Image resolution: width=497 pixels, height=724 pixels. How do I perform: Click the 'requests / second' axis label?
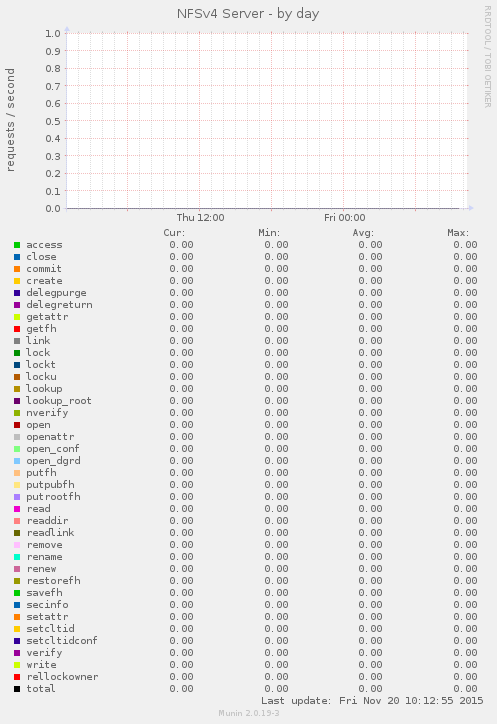tap(10, 120)
